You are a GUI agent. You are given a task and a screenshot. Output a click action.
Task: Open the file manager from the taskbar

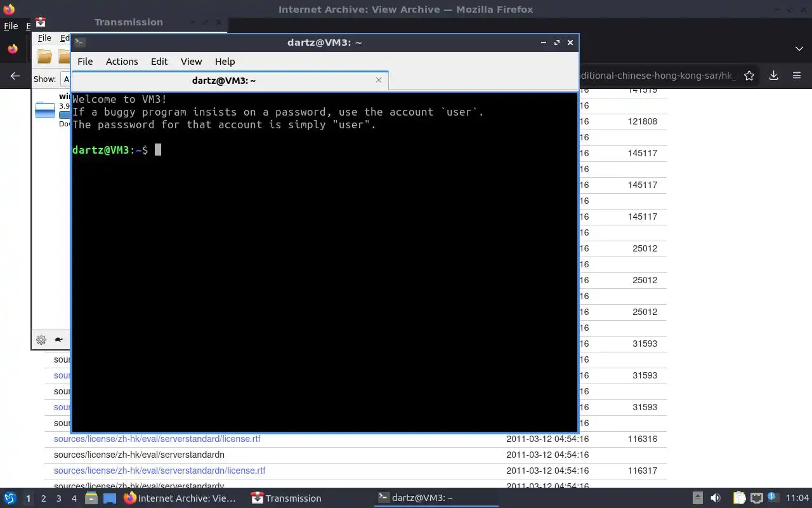coord(91,498)
